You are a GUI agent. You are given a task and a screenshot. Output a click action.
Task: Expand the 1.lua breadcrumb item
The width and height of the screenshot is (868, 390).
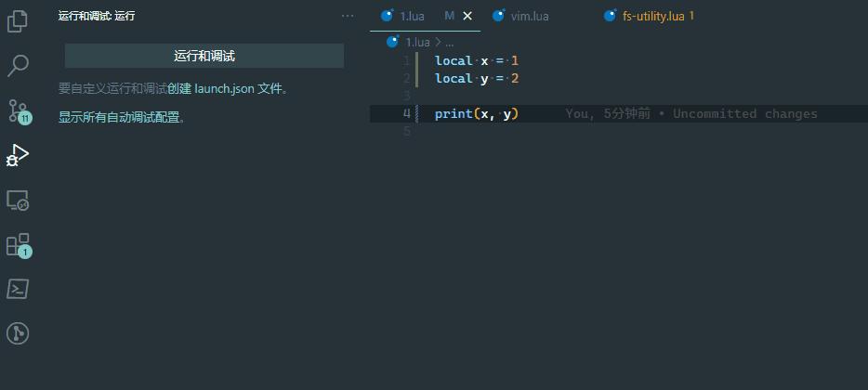coord(416,42)
